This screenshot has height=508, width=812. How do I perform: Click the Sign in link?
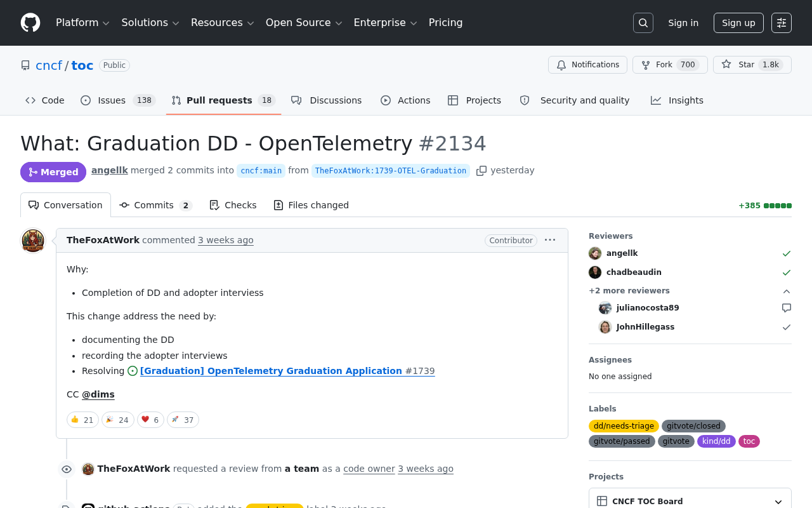[683, 23]
